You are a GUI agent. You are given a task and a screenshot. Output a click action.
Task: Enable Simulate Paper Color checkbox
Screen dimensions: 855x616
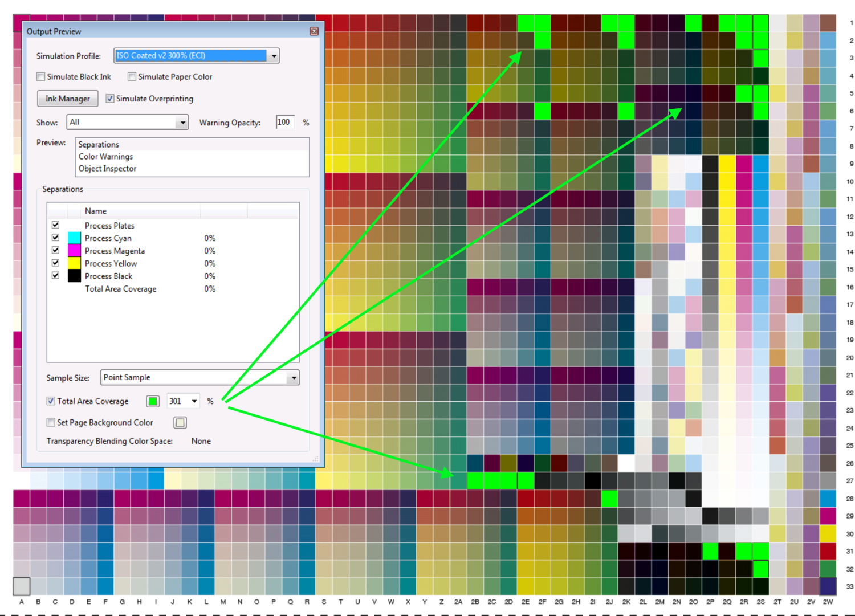point(132,76)
